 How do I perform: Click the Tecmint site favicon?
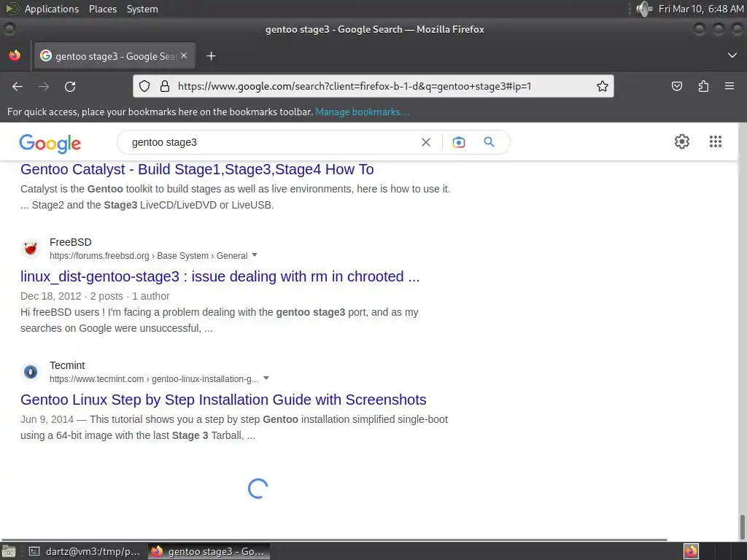click(x=31, y=371)
